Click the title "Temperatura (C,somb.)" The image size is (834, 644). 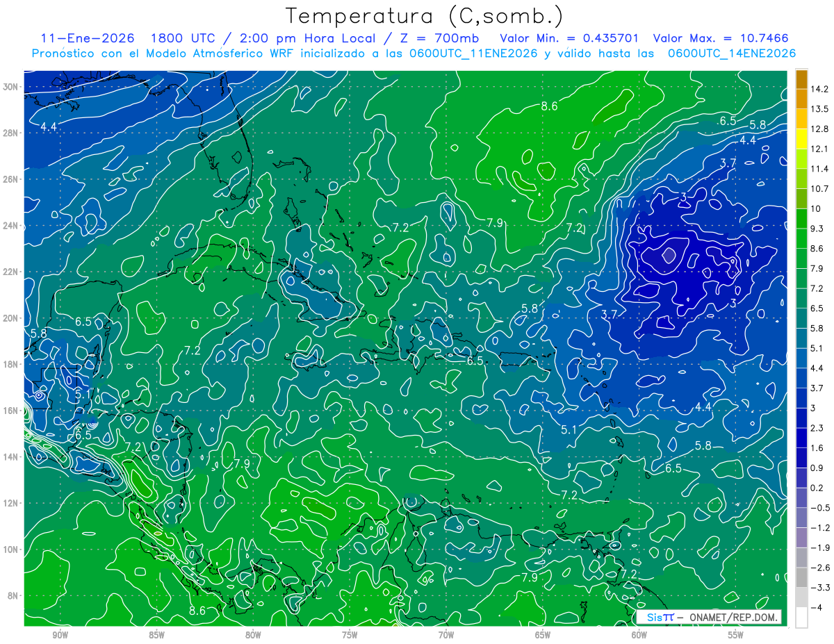point(424,16)
